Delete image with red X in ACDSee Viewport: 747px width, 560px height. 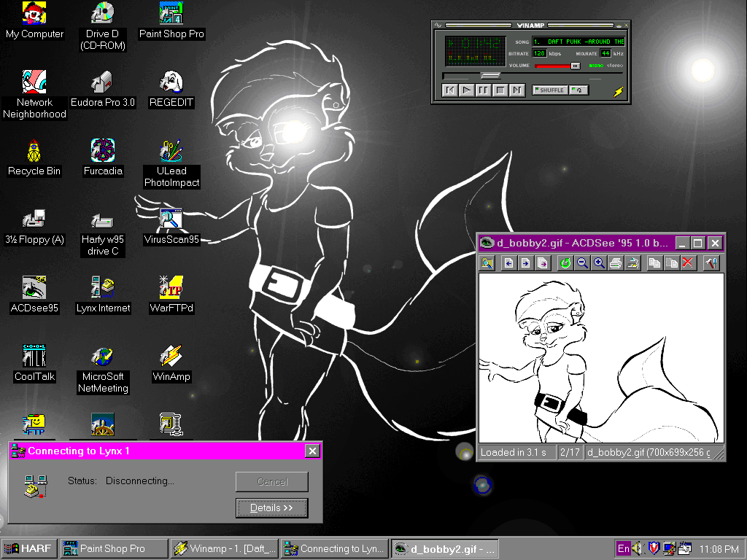(x=687, y=262)
